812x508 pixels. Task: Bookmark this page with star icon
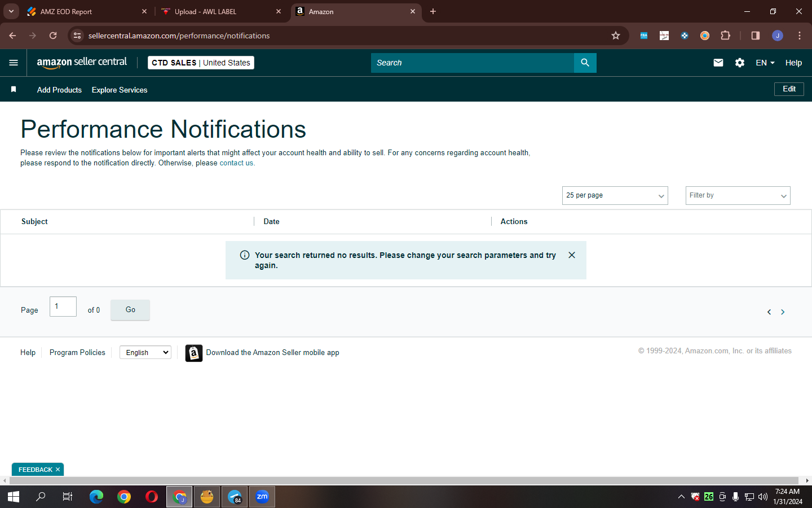click(616, 36)
